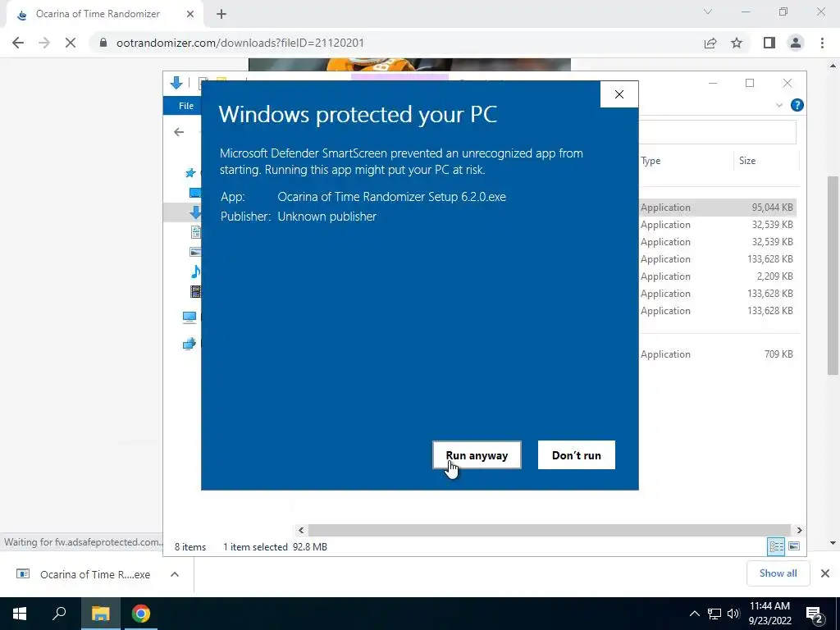Sort by Size column header

(x=747, y=161)
